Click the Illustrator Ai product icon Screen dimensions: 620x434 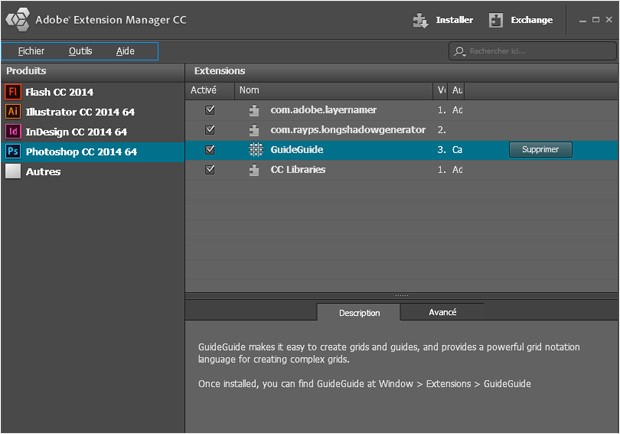[x=13, y=111]
